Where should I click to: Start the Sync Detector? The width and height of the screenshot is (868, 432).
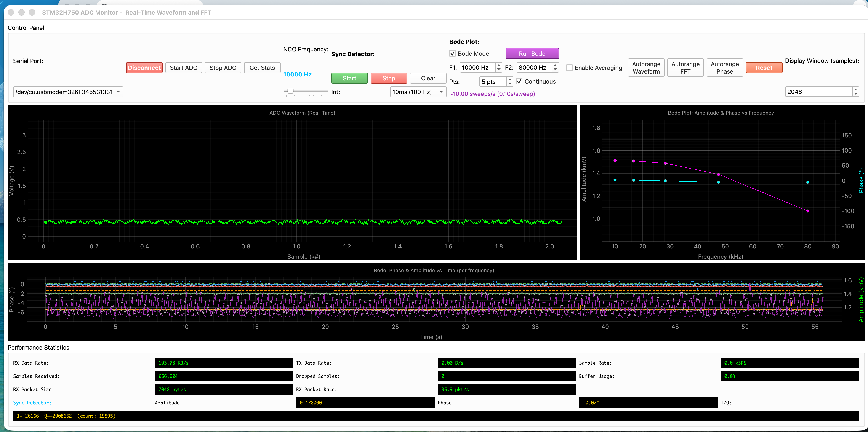click(349, 78)
